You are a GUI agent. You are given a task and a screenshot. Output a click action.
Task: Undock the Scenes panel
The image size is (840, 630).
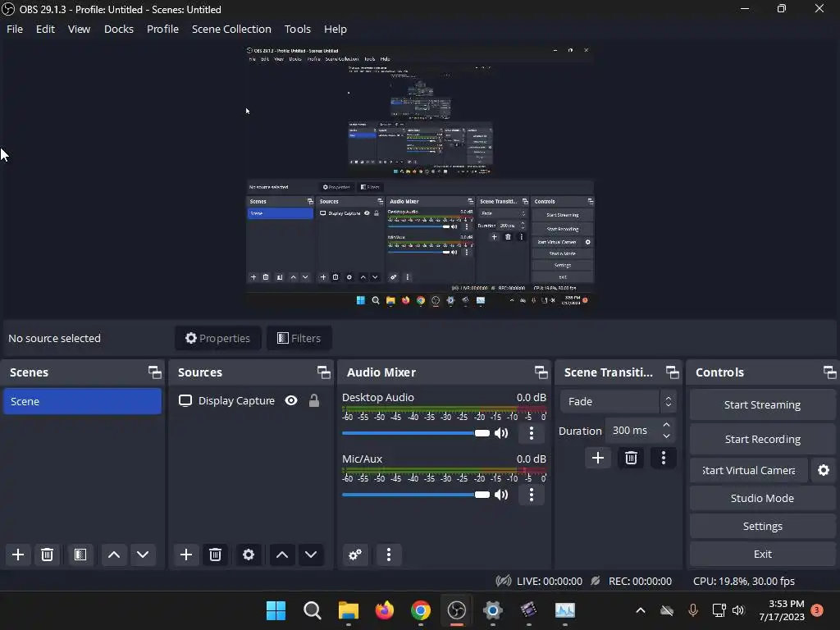click(x=155, y=372)
